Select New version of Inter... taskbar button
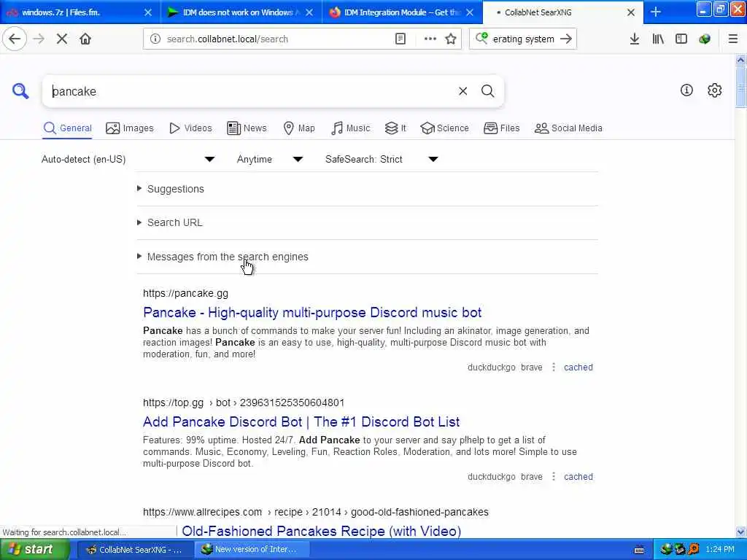The width and height of the screenshot is (747, 560). coord(251,550)
